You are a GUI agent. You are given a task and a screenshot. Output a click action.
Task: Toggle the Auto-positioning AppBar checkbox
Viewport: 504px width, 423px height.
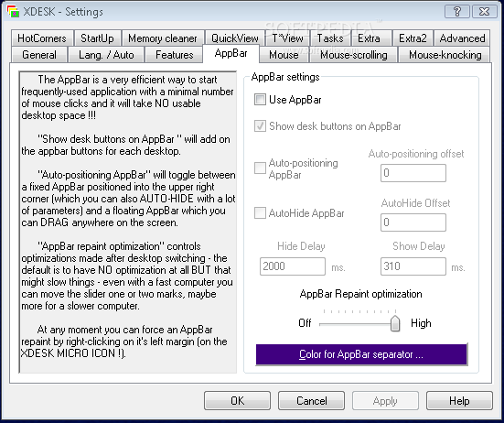click(x=260, y=168)
